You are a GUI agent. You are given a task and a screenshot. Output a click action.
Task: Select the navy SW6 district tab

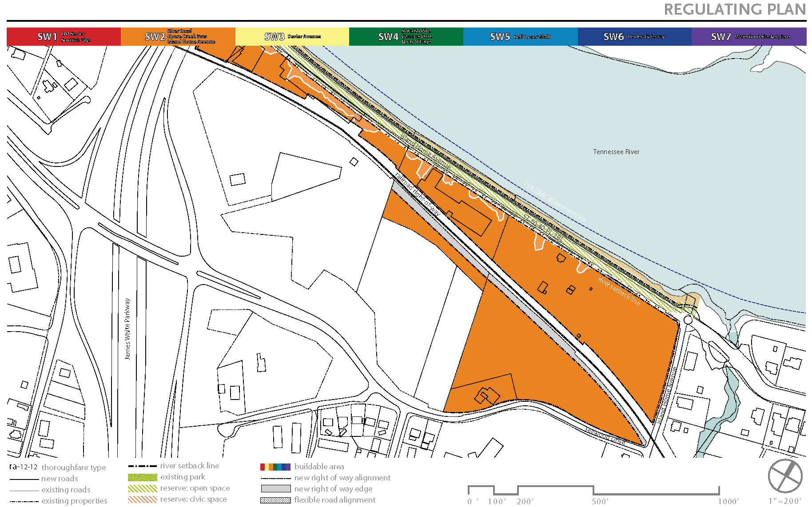pos(634,37)
